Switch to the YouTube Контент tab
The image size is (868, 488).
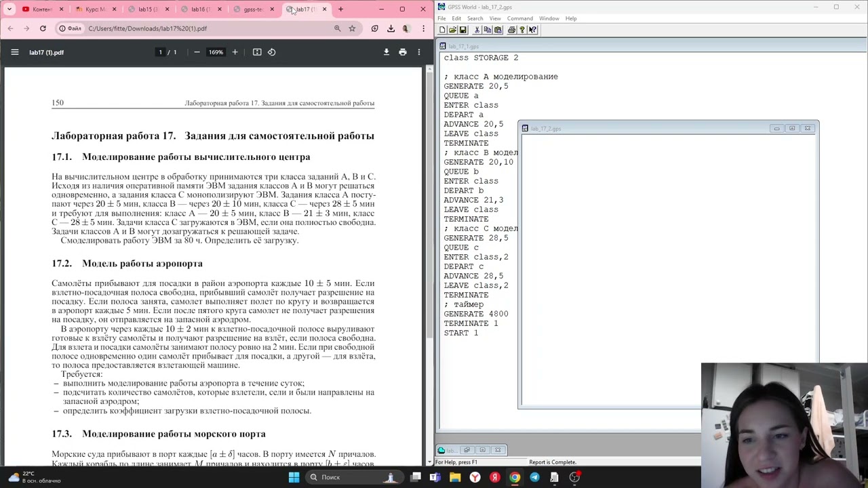pos(42,9)
